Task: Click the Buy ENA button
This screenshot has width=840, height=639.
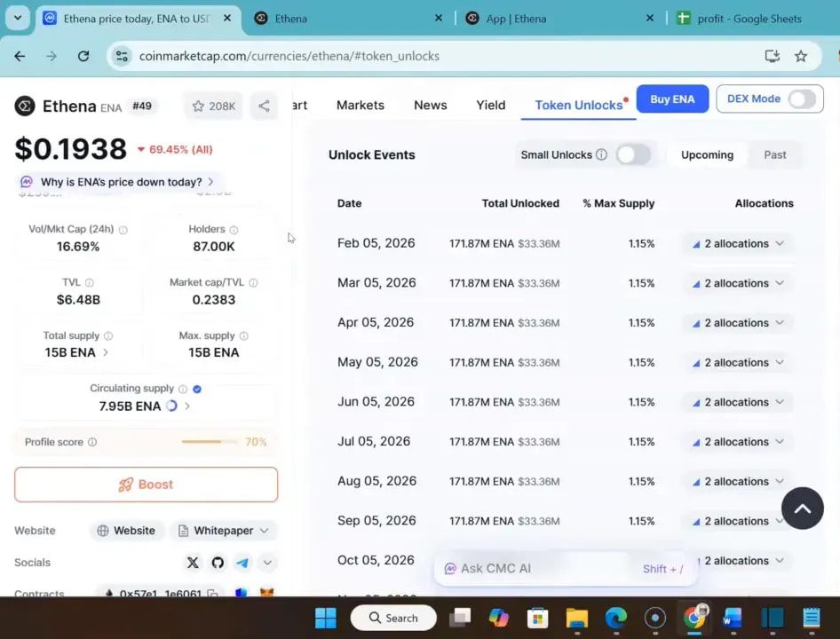Action: click(x=672, y=99)
